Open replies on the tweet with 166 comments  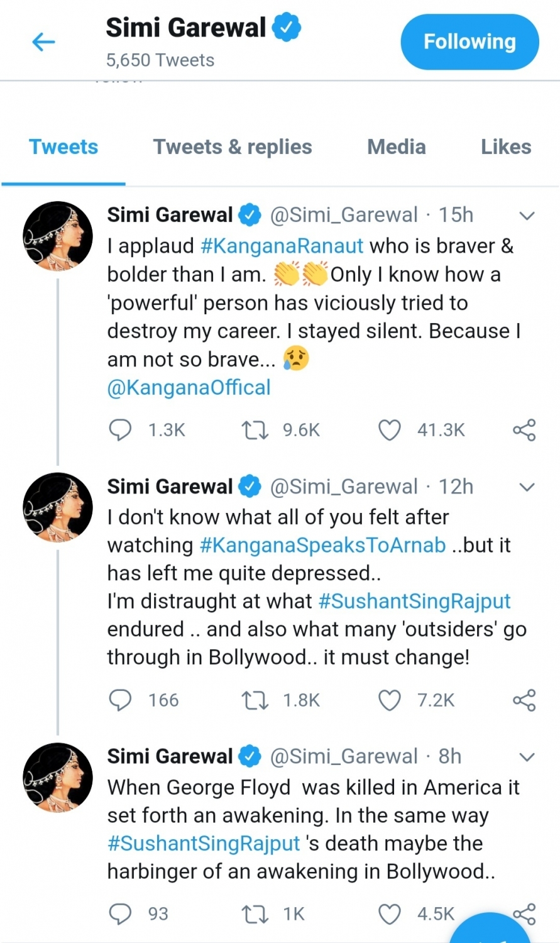120,700
